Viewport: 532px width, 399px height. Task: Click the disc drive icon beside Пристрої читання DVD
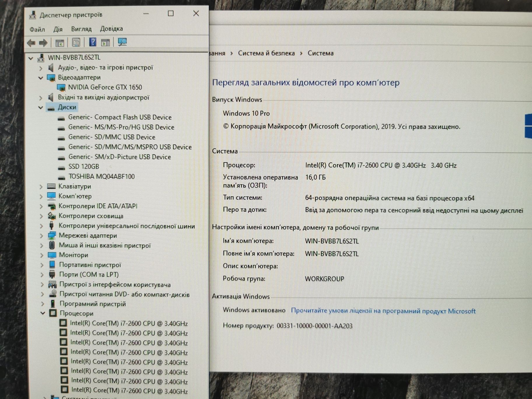(x=52, y=294)
